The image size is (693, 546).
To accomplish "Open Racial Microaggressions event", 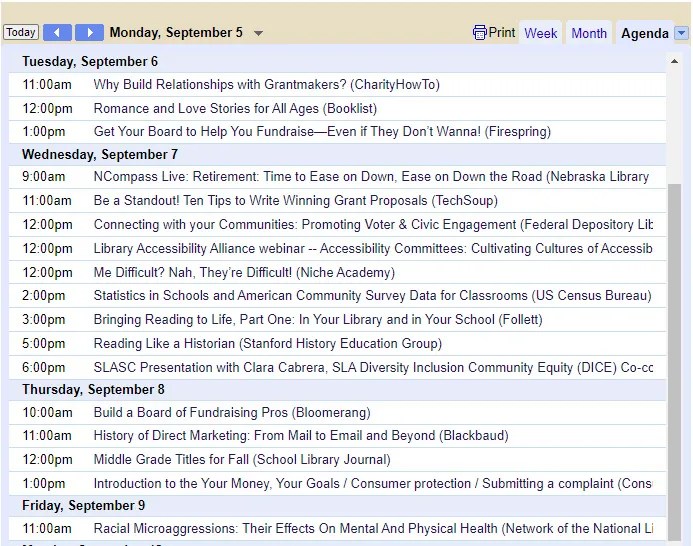I will [373, 528].
